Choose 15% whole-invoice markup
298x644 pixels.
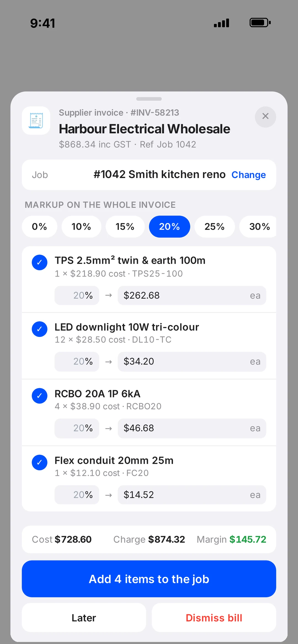pos(125,227)
